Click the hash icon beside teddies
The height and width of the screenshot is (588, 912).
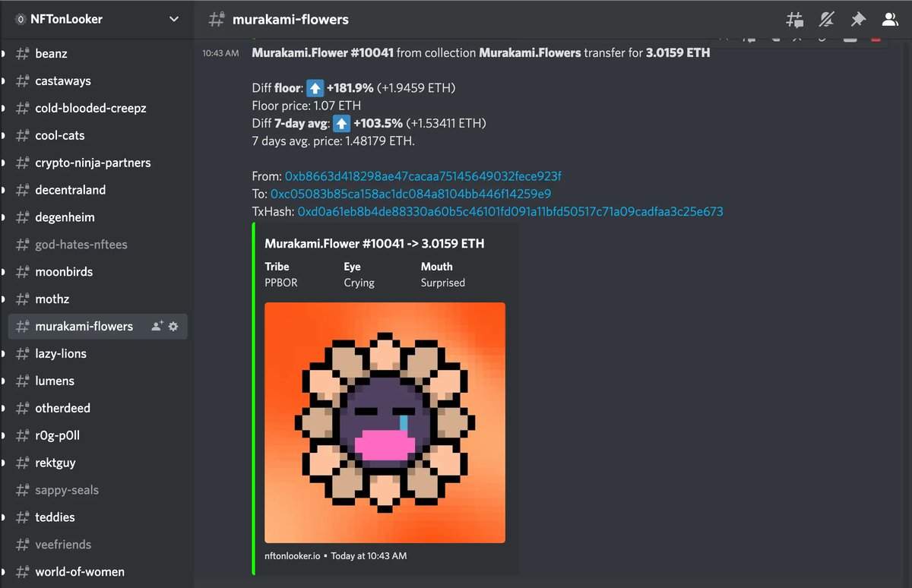(22, 517)
